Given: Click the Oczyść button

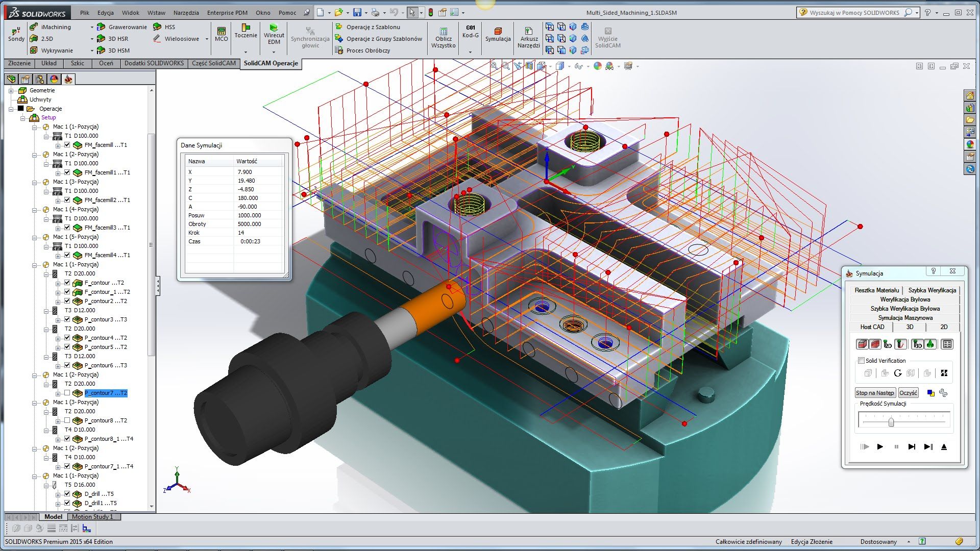Looking at the screenshot, I should tap(908, 393).
